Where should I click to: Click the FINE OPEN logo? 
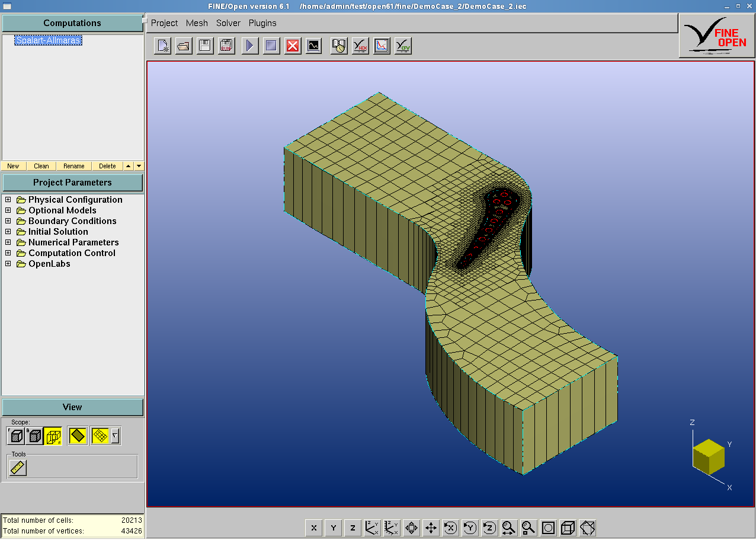click(717, 36)
